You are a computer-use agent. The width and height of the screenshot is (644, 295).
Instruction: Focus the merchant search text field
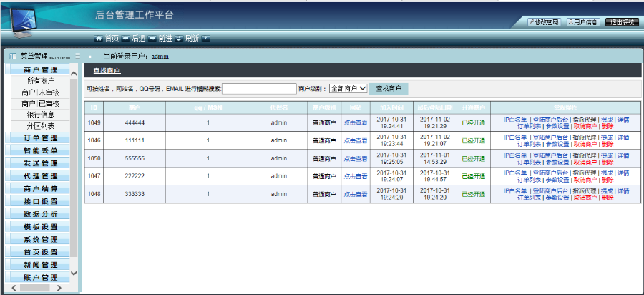[259, 89]
